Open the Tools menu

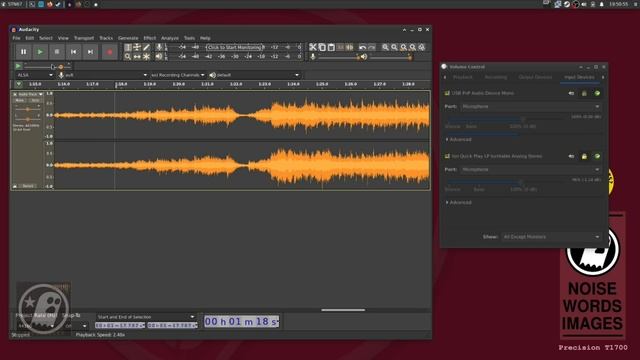pos(189,38)
